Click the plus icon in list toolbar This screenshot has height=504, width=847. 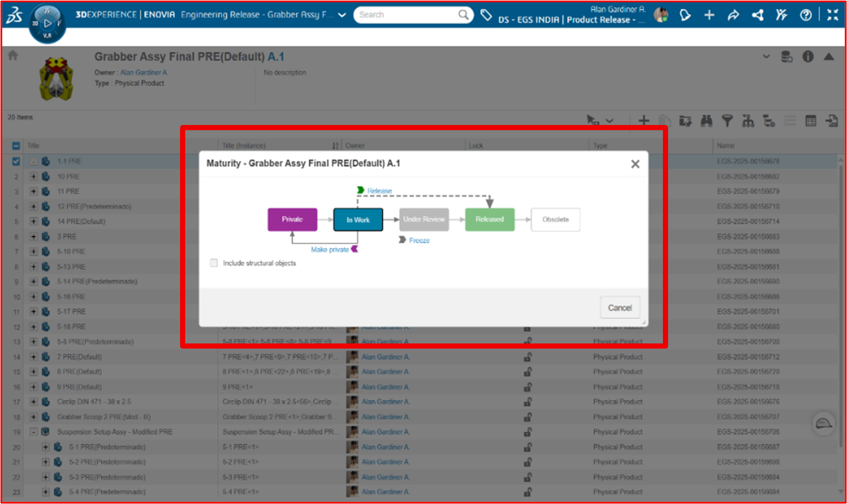point(644,120)
